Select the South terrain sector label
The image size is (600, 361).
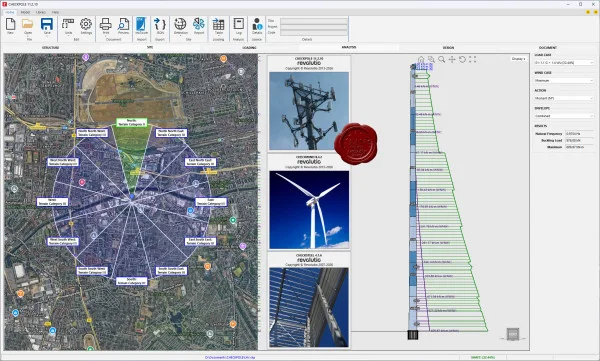point(131,281)
